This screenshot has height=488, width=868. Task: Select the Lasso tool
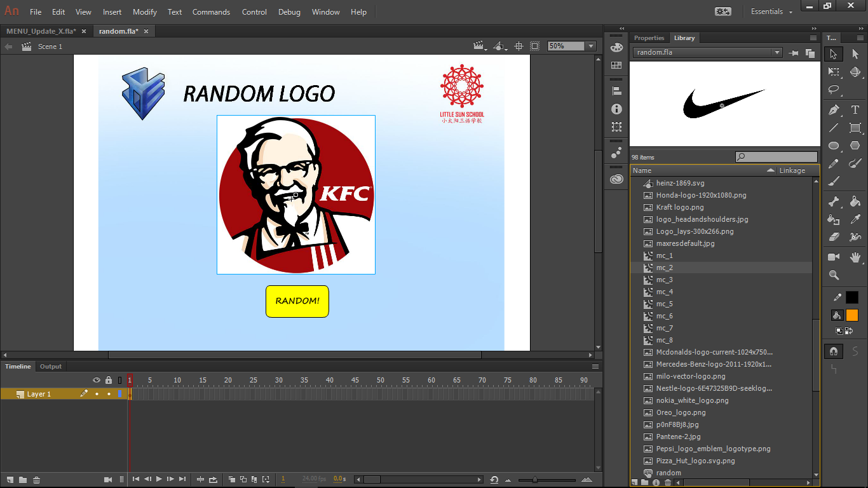[834, 90]
